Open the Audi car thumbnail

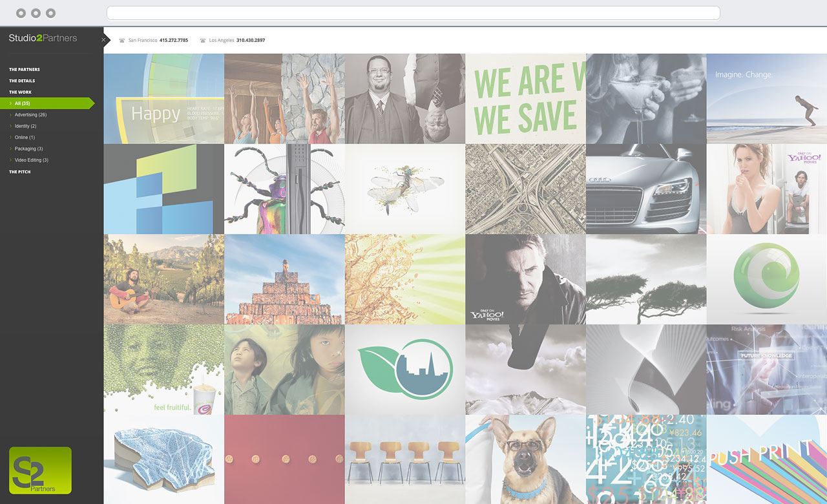(x=646, y=189)
